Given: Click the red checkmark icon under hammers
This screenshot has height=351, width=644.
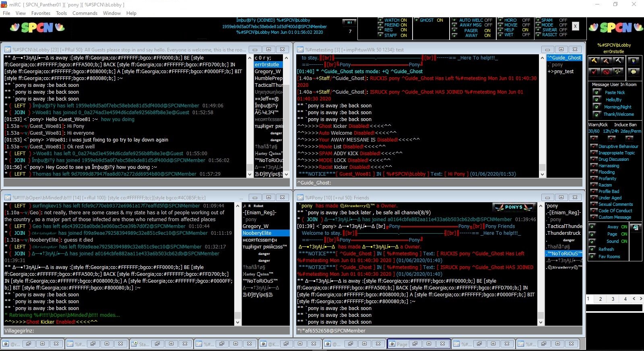Looking at the screenshot, I should pos(594,72).
